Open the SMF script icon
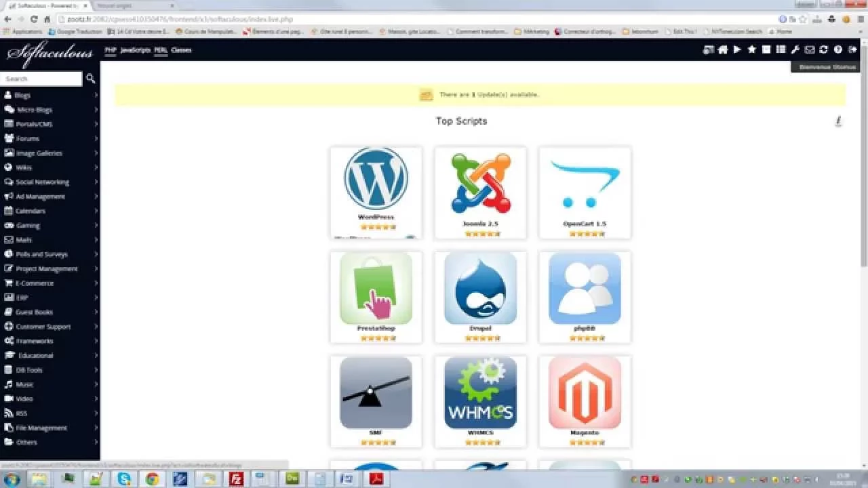The width and height of the screenshot is (868, 488). [376, 393]
